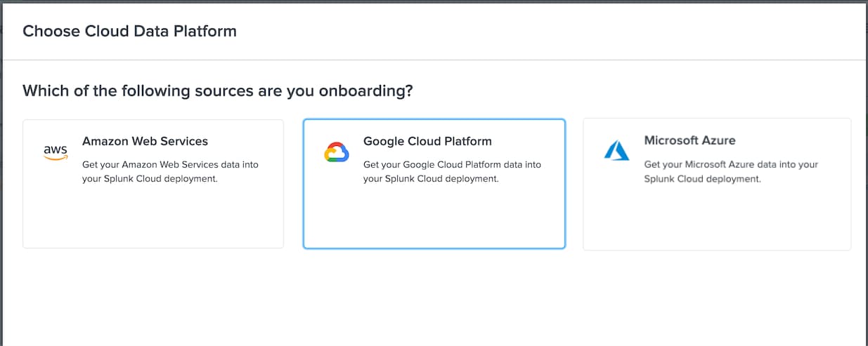Viewport: 868px width, 346px height.
Task: Select the Amazon Web Services title
Action: (x=145, y=141)
